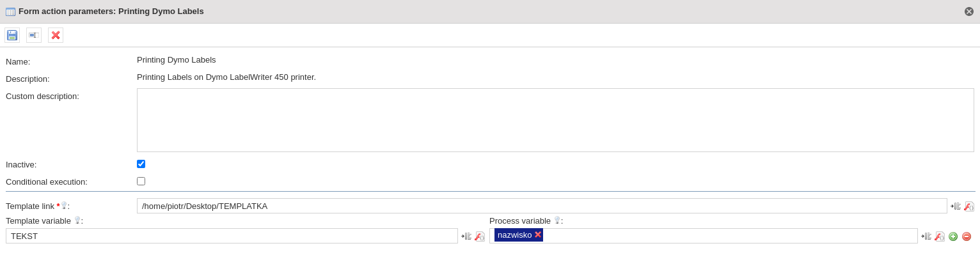Open function editor for Process variable field
Image resolution: width=980 pixels, height=255 pixels.
940,236
